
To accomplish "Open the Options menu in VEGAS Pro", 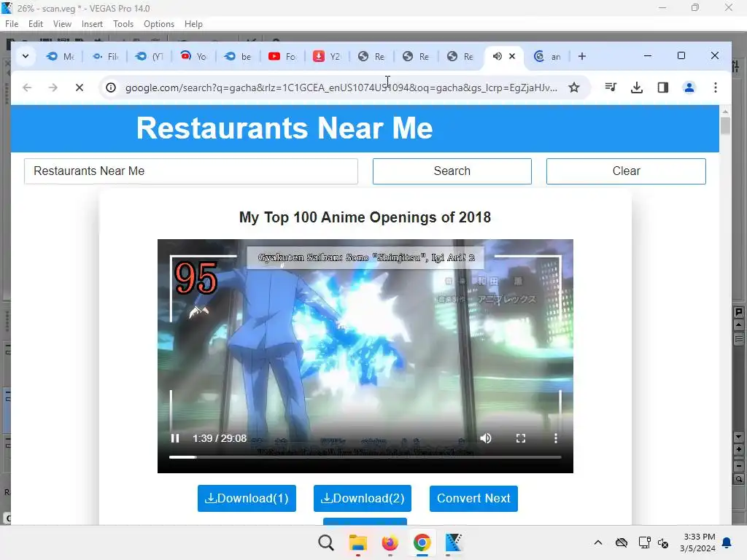I will (158, 24).
